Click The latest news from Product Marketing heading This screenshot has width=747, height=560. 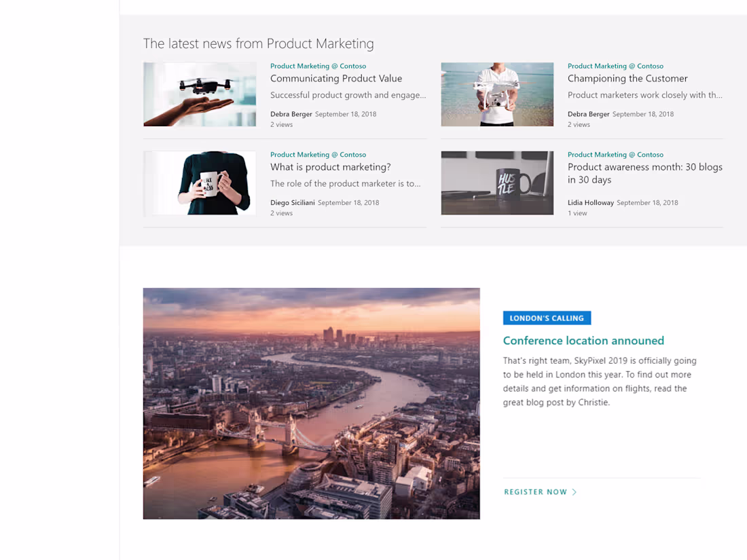[258, 43]
